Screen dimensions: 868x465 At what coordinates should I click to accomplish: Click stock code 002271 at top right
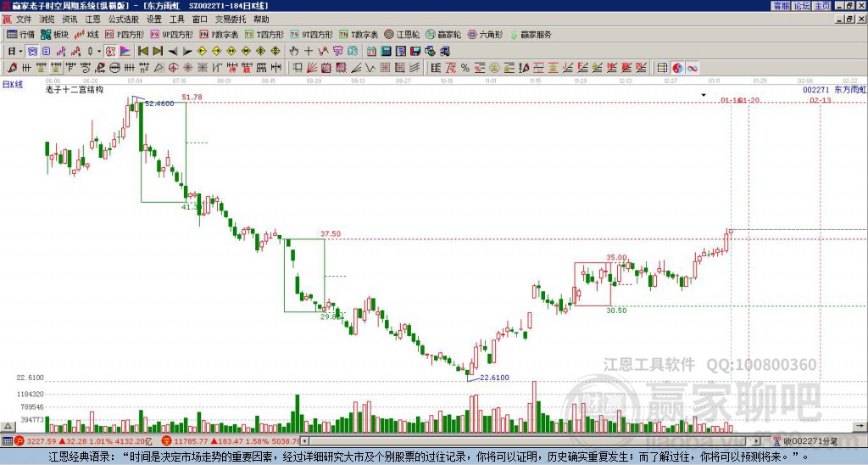(816, 89)
